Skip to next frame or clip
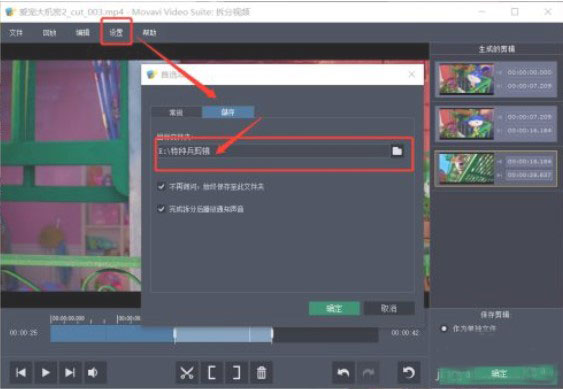563x389 pixels. click(70, 372)
